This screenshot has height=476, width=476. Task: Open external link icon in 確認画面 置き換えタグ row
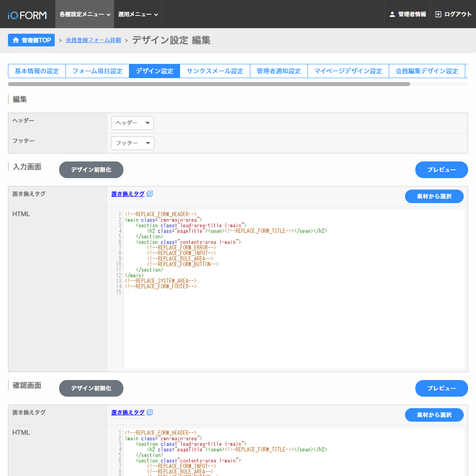150,413
